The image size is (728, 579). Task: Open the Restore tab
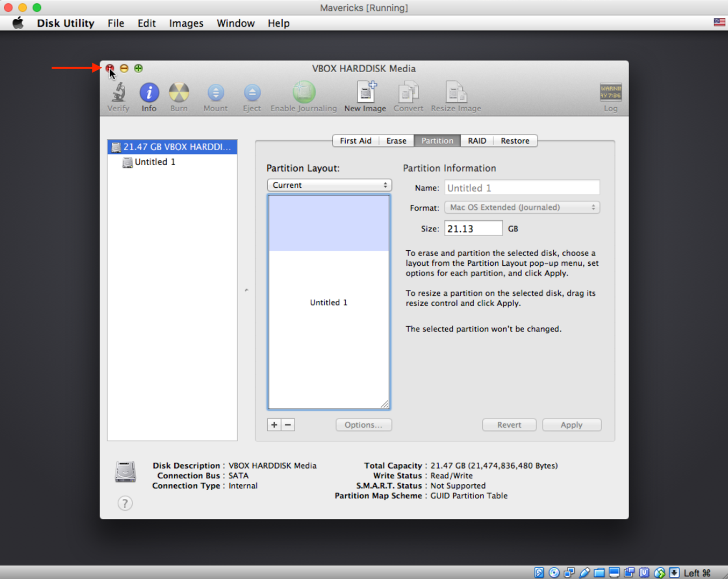[515, 141]
